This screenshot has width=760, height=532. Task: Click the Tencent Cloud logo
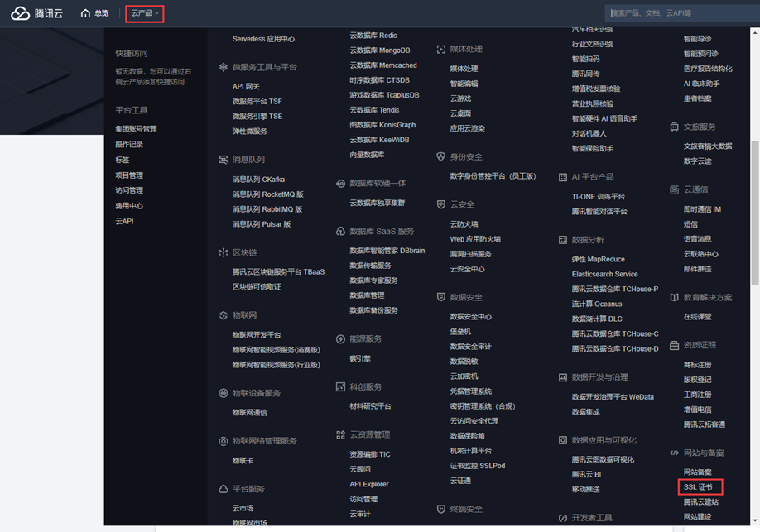[36, 13]
